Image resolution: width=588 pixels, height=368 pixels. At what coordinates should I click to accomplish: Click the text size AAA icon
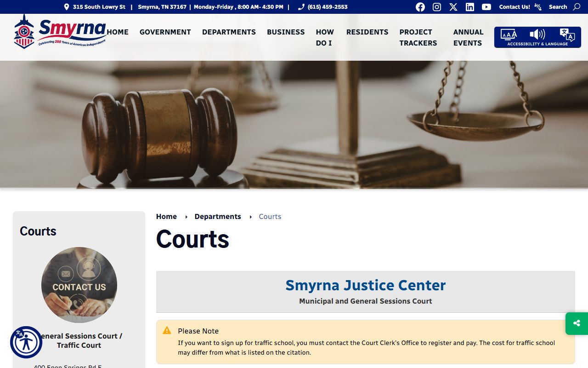coord(509,34)
